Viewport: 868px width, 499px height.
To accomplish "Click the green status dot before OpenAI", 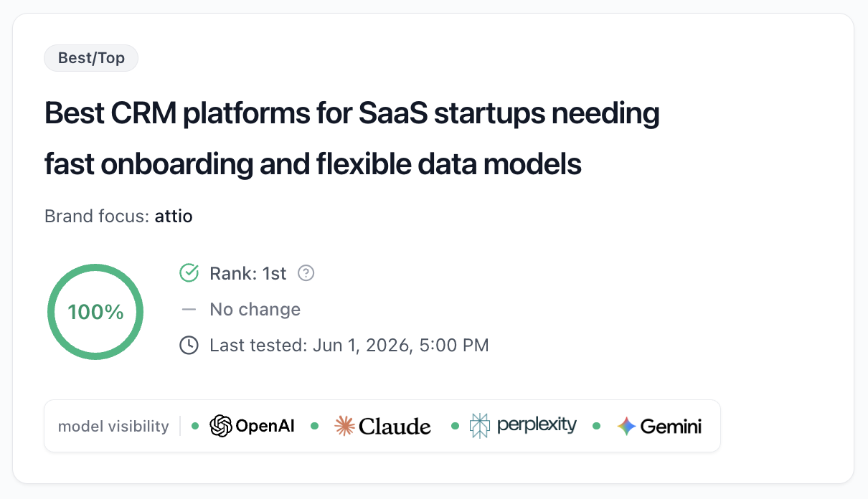I will (x=195, y=426).
